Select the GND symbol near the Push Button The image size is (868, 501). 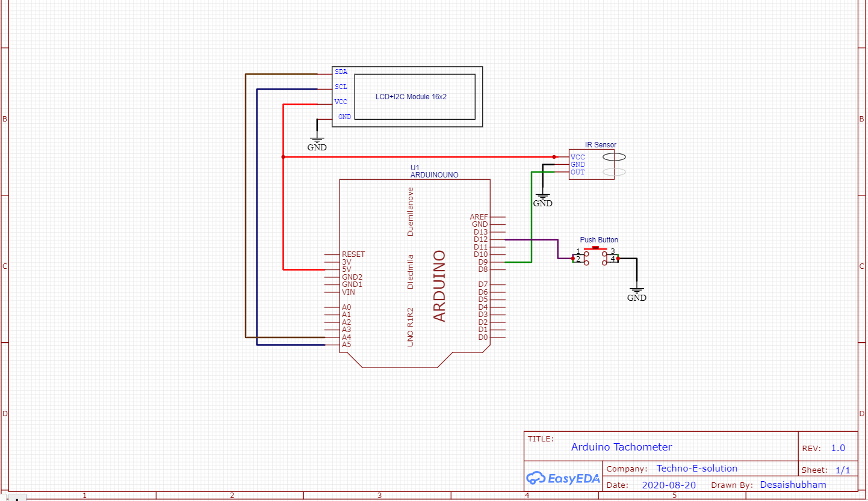tap(636, 294)
